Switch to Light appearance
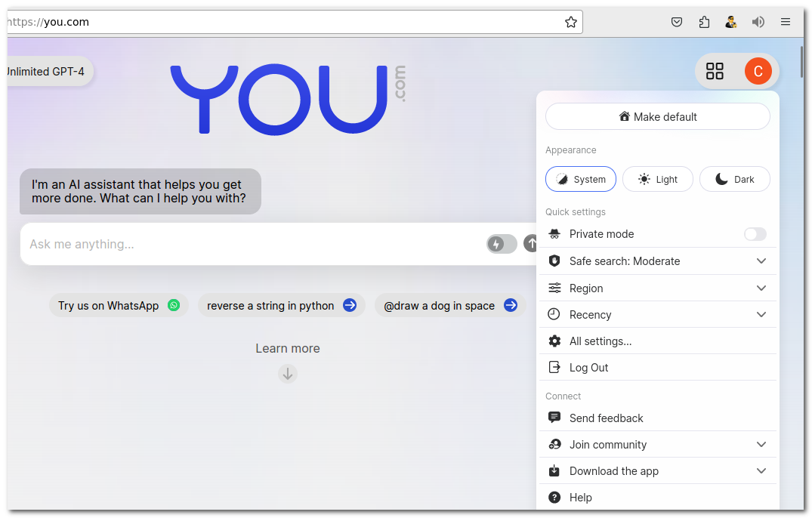 (x=658, y=179)
